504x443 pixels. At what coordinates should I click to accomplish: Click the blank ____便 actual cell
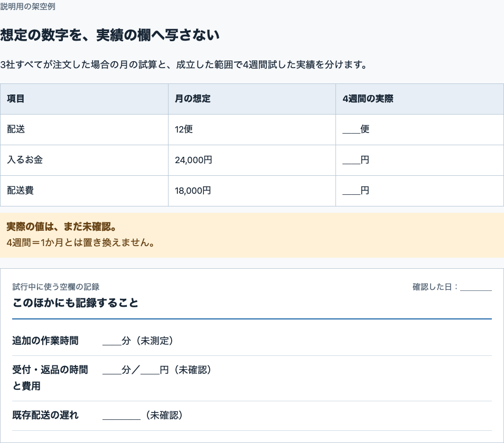[419, 129]
